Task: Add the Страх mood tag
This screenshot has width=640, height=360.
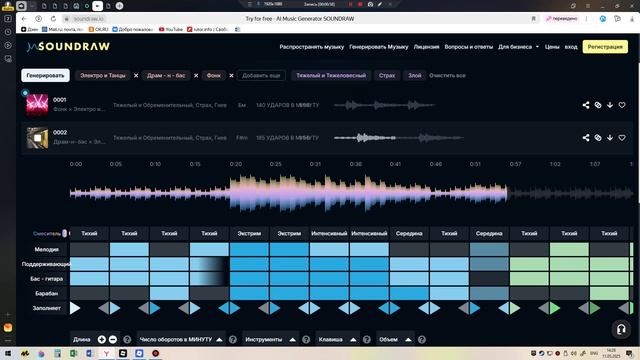Action: 387,76
